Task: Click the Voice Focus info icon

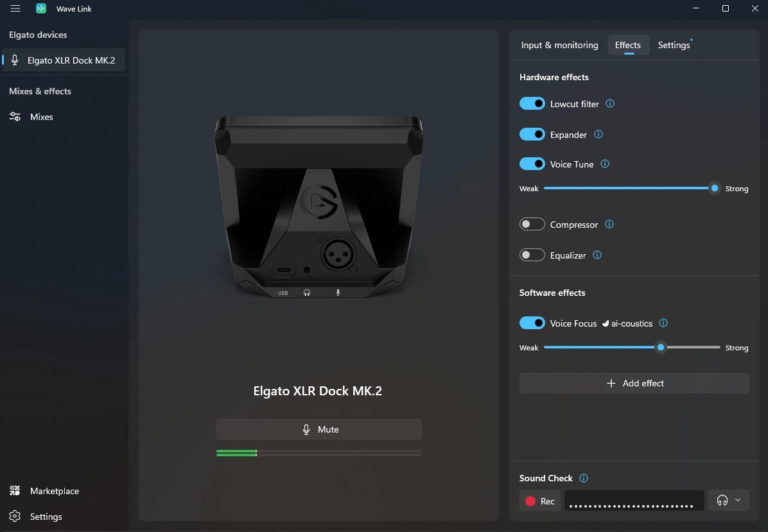Action: (x=663, y=323)
